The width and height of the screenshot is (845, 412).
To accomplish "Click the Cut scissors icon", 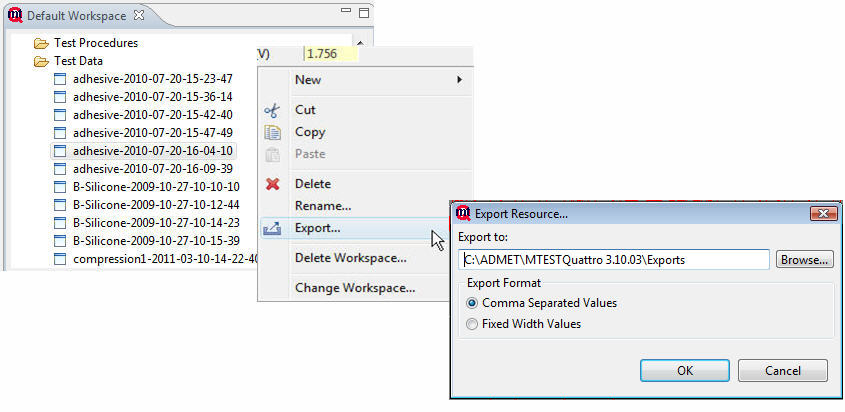I will coord(272,110).
